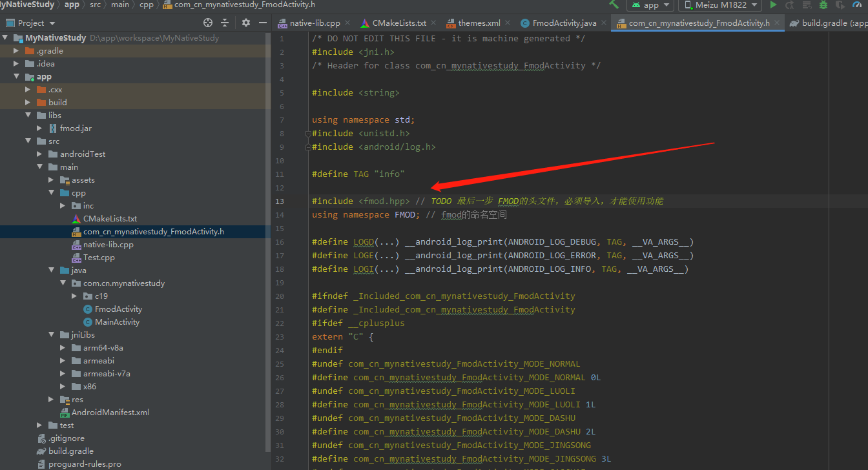Close the native-lib.cpp tab

[x=346, y=23]
